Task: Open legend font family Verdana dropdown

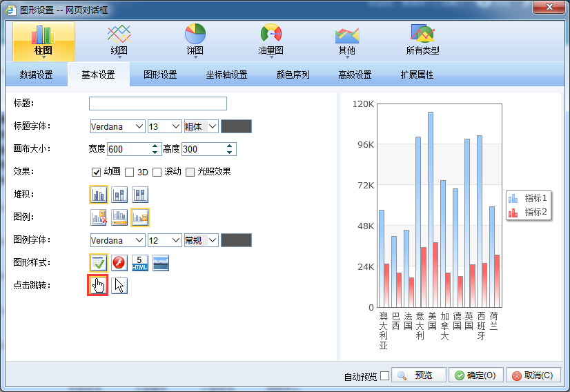Action: click(x=117, y=240)
